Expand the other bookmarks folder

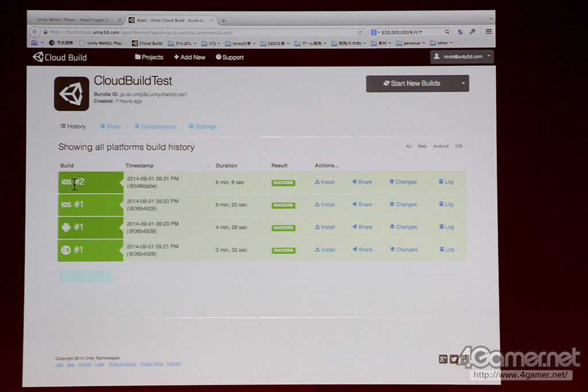click(x=442, y=43)
